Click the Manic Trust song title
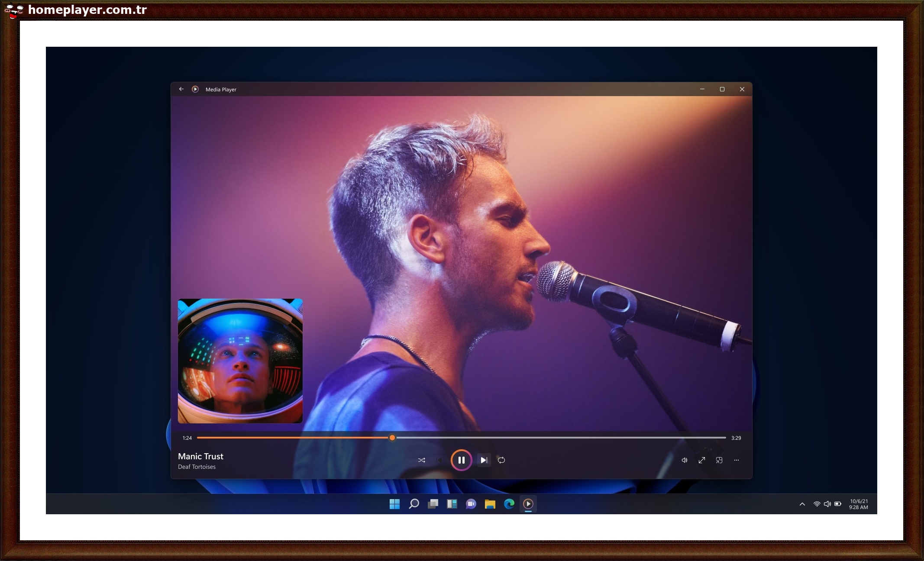The width and height of the screenshot is (924, 561). tap(200, 456)
